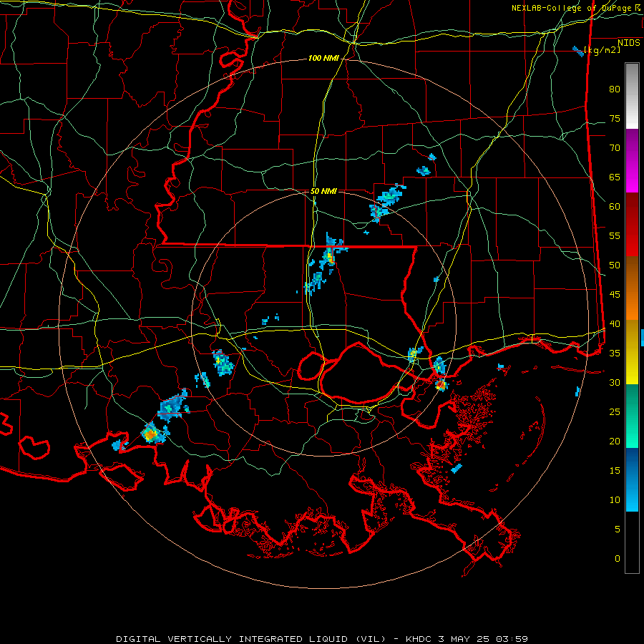
Task: Click the [kg/m2] units label
Action: (x=602, y=50)
